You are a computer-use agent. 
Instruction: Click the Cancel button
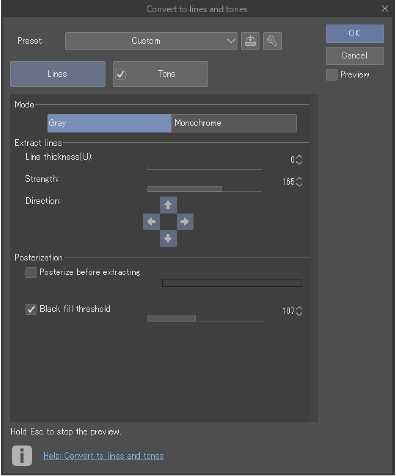(x=355, y=56)
